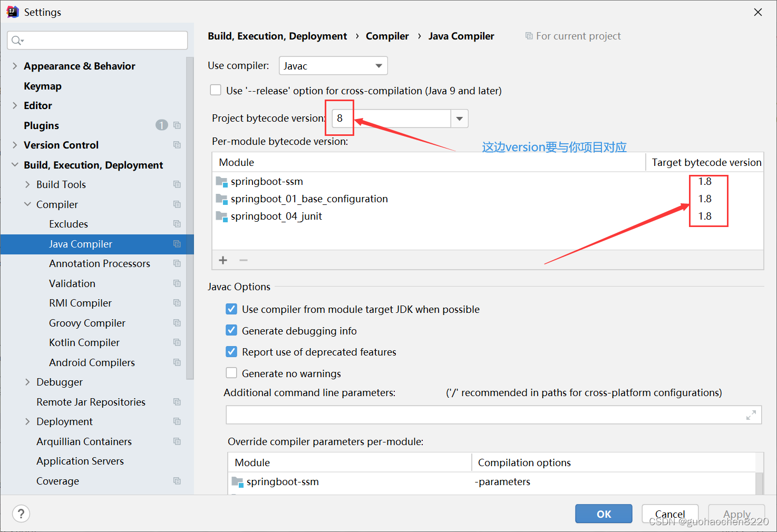777x532 pixels.
Task: Click the folder icon of the springboot_04_junit module
Action: tap(221, 216)
